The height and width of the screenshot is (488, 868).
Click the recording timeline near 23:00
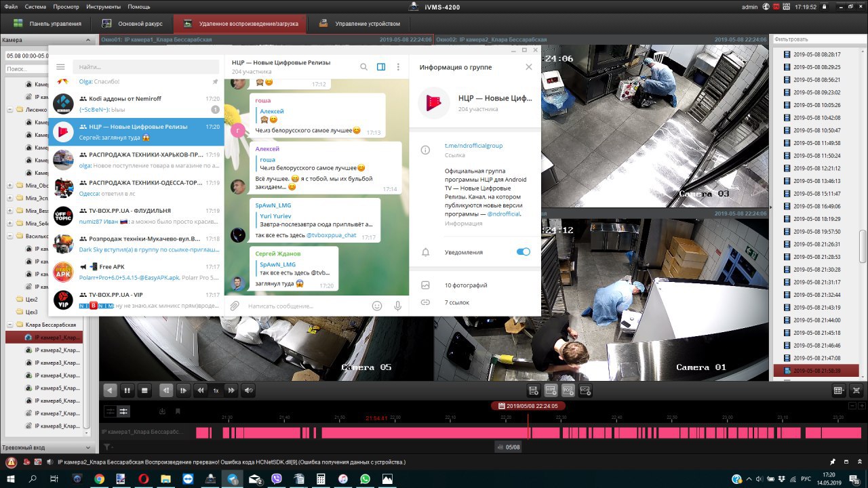[x=728, y=432]
